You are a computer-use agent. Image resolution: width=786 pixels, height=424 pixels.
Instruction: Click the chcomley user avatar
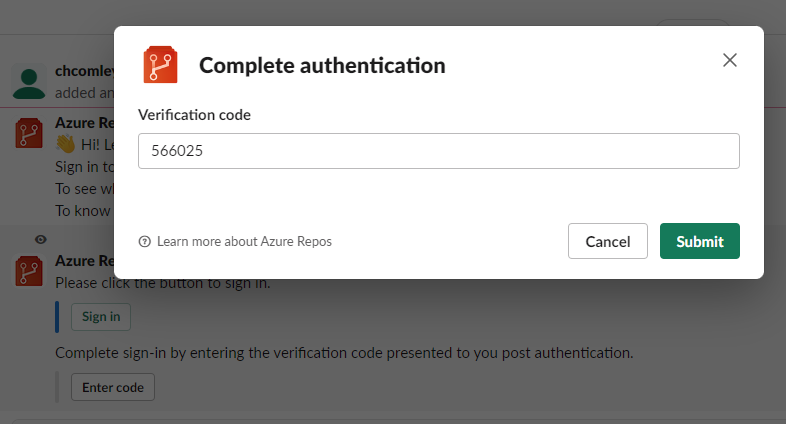[x=31, y=82]
